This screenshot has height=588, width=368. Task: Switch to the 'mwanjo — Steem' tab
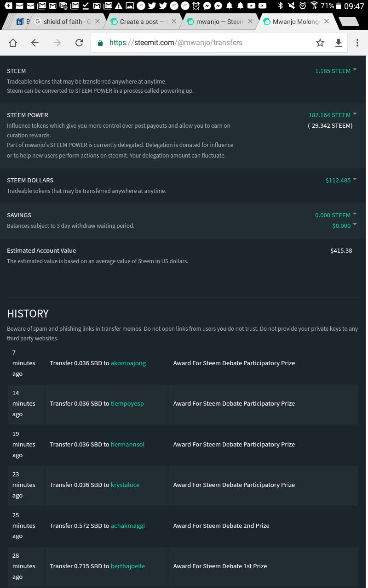click(218, 22)
